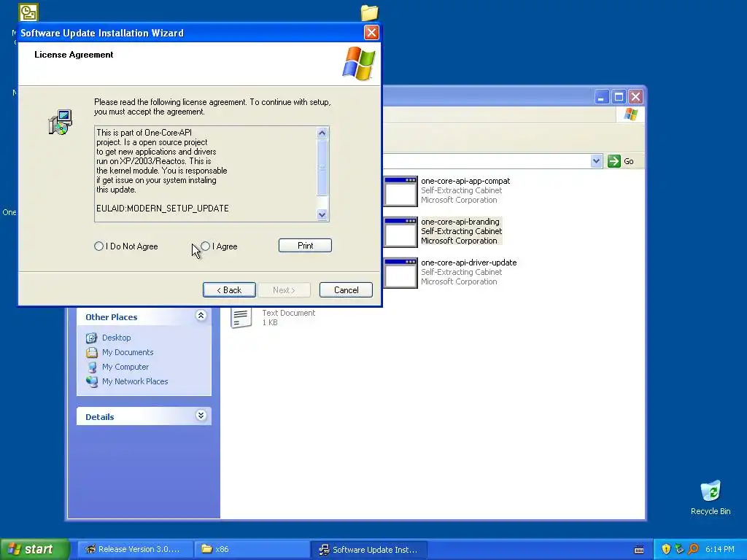Viewport: 747px width, 560px height.
Task: Click the license scrollbar thumb
Action: [322, 168]
